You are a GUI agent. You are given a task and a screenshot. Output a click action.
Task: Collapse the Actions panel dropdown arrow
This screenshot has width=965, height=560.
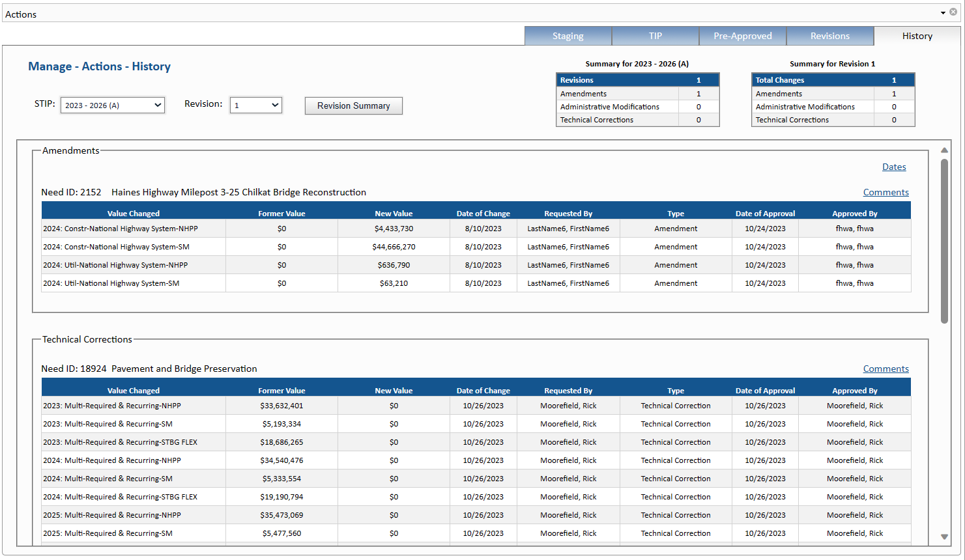(x=943, y=13)
